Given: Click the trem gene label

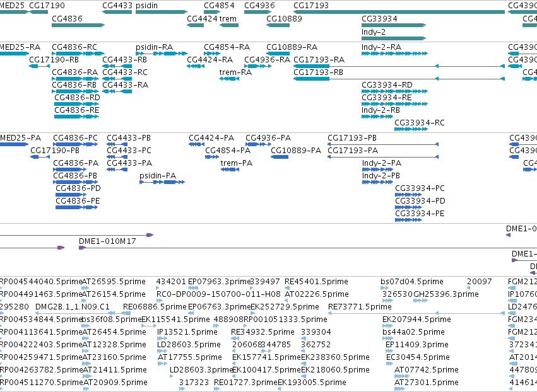Looking at the screenshot, I should (228, 18).
